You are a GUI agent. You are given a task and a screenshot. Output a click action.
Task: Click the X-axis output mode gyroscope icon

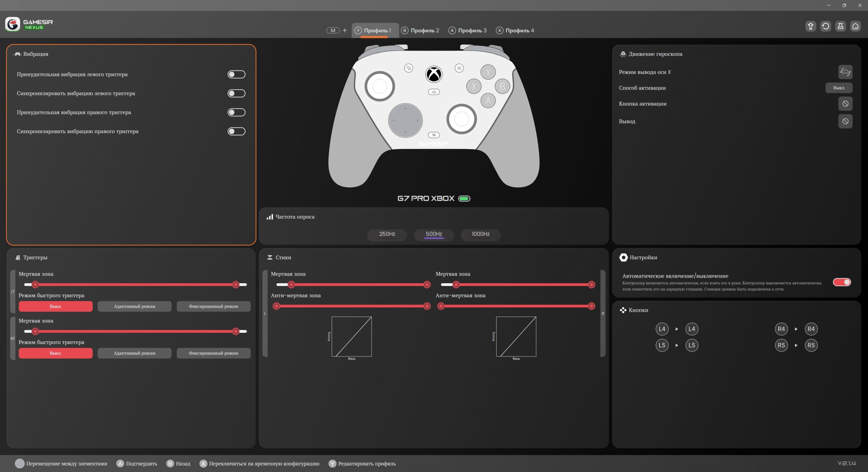click(845, 72)
